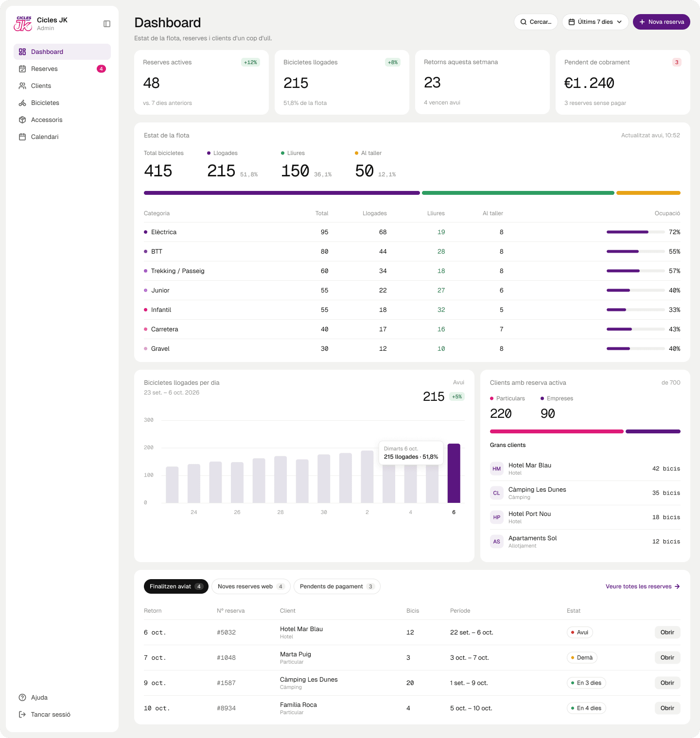Click the Clients people icon
Image resolution: width=700 pixels, height=738 pixels.
coord(22,86)
